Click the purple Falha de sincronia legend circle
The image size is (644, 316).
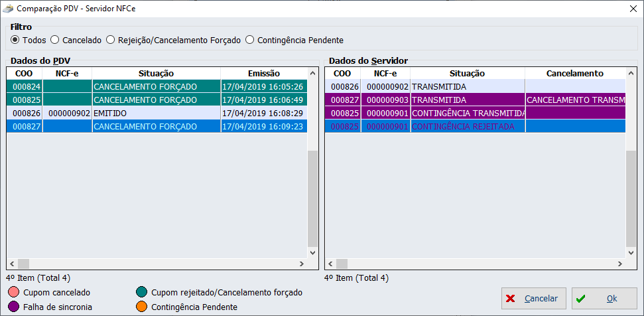pyautogui.click(x=13, y=307)
